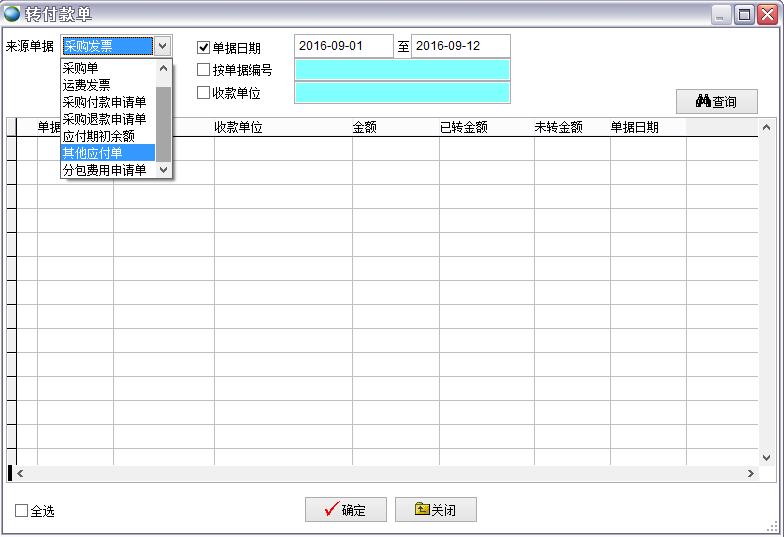Collapse the 来源单据 dropdown arrow
This screenshot has width=784, height=537.
163,46
